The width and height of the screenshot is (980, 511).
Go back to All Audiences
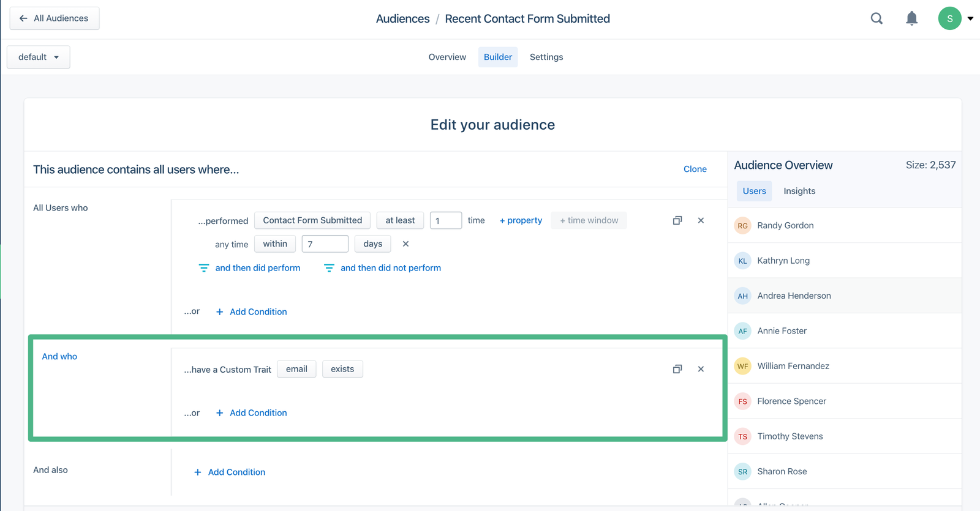(55, 18)
